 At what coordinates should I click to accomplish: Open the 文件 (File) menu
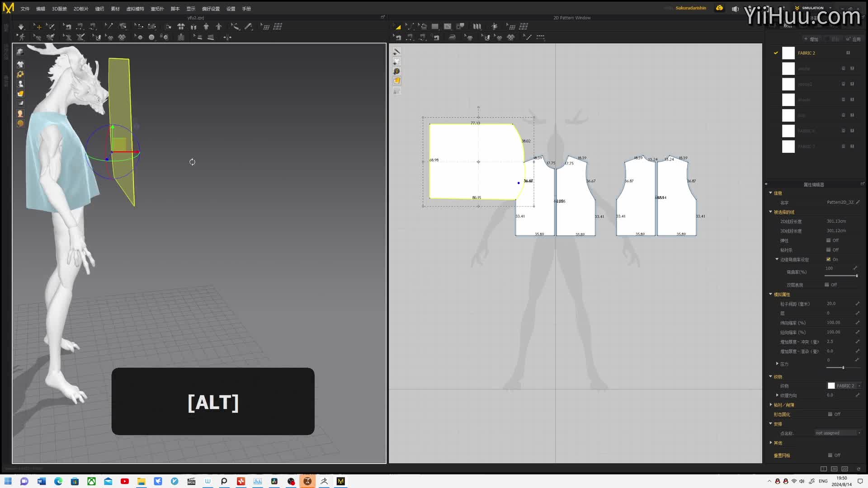pyautogui.click(x=25, y=9)
